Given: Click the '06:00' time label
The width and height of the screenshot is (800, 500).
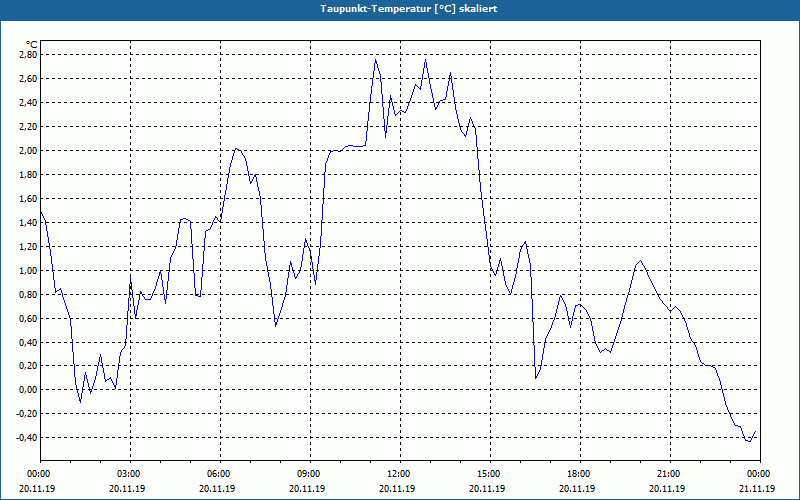Looking at the screenshot, I should click(220, 474).
